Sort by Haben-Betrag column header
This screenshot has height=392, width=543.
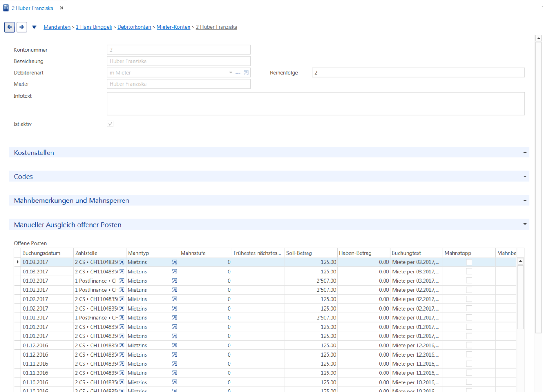tap(364, 253)
